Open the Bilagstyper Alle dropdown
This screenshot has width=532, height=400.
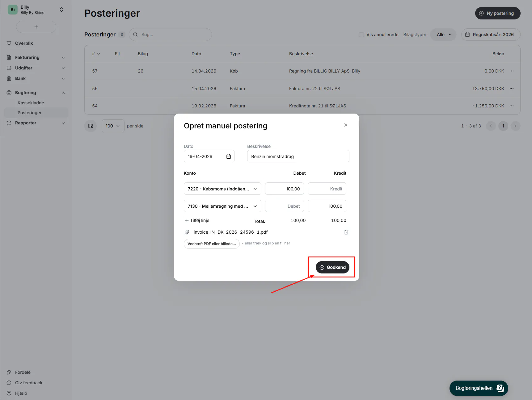444,35
